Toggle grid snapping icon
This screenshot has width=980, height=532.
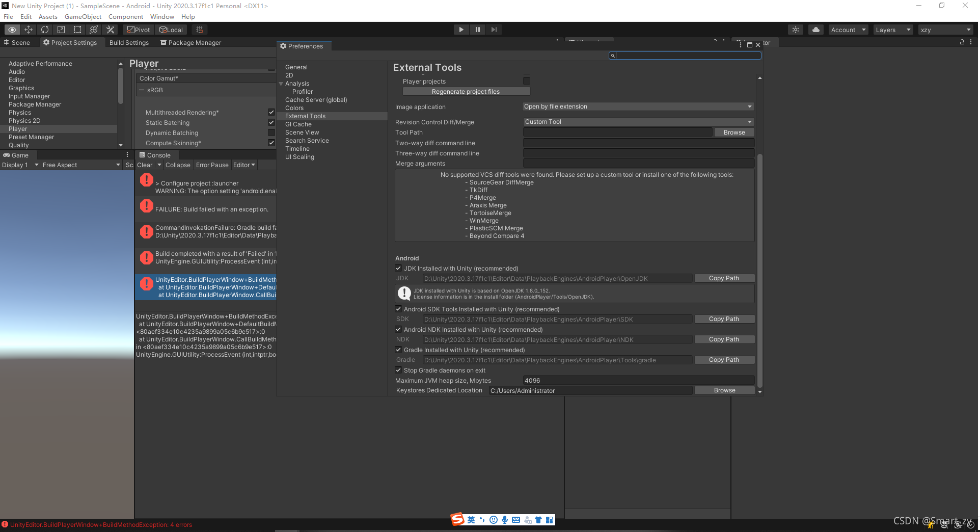(x=200, y=30)
